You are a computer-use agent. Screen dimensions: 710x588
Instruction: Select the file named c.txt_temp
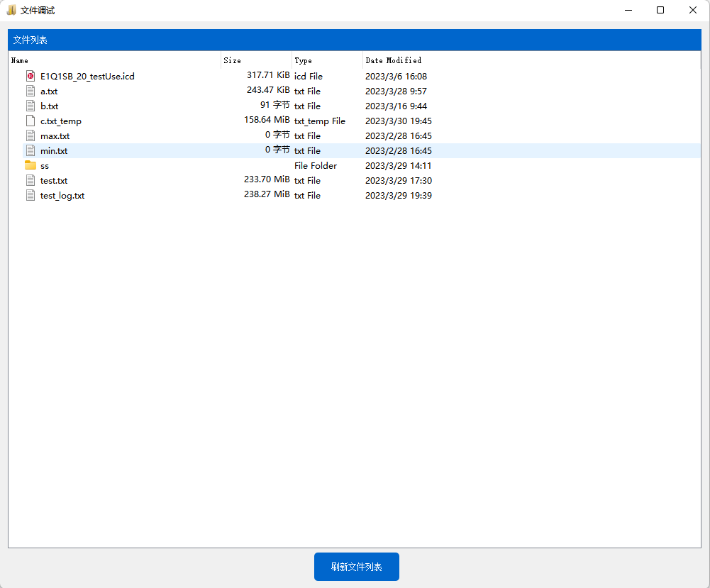tap(61, 121)
